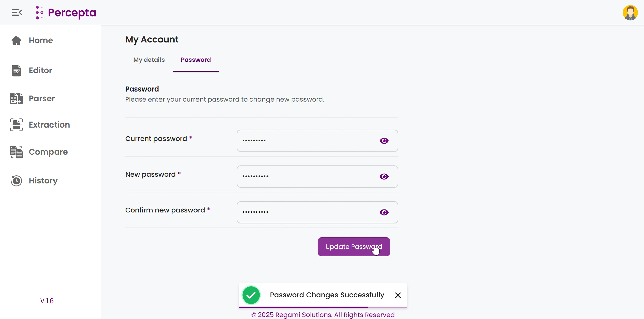The image size is (644, 319).
Task: Show the current password with the eye icon
Action: click(384, 141)
